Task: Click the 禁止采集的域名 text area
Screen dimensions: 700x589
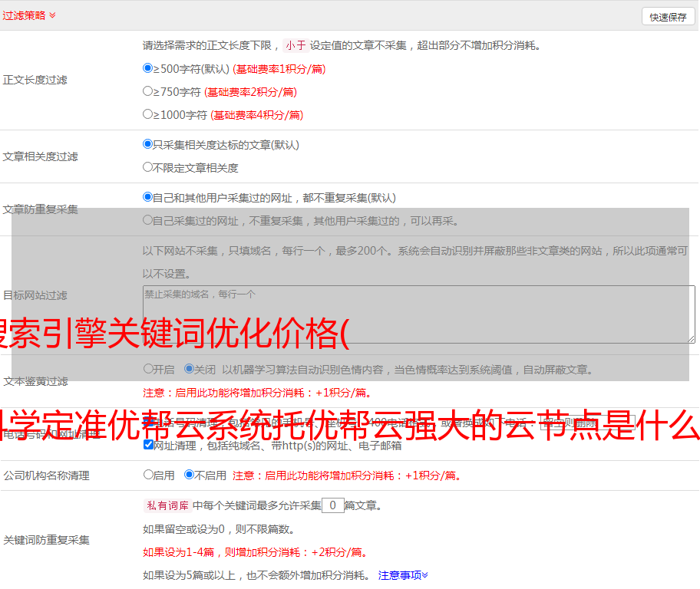Action: pyautogui.click(x=418, y=314)
